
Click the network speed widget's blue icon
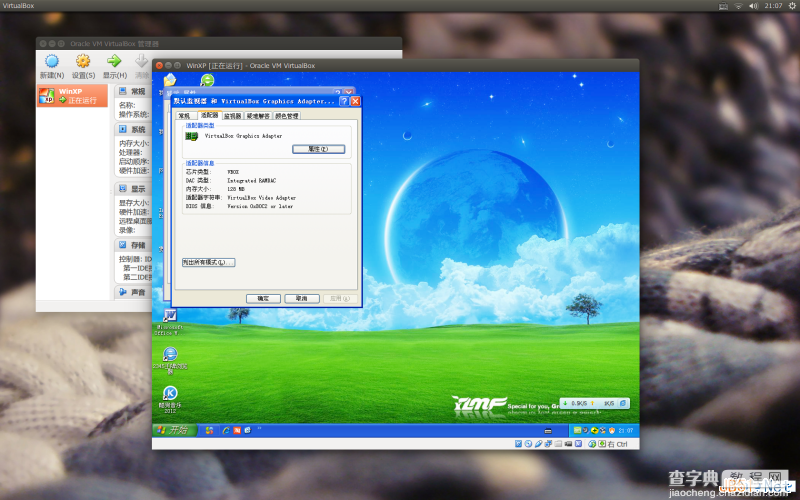pyautogui.click(x=623, y=403)
